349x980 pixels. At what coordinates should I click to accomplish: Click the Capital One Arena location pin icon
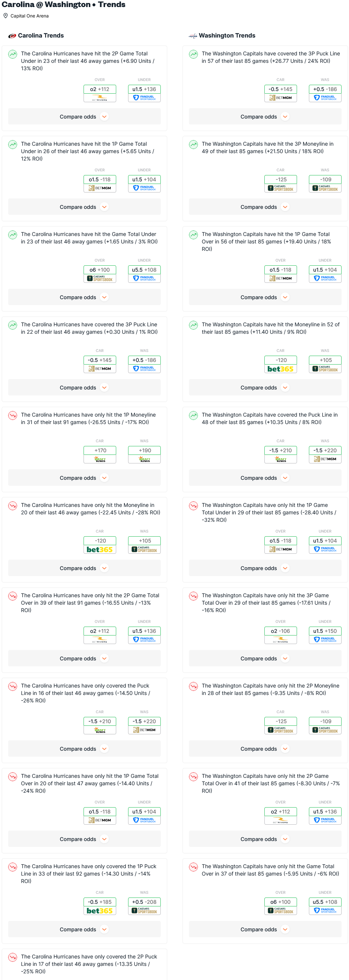pyautogui.click(x=6, y=16)
